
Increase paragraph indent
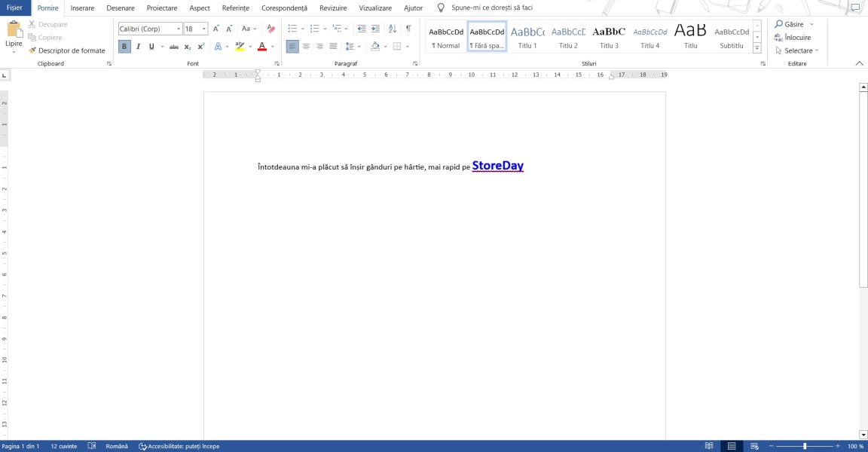(375, 29)
